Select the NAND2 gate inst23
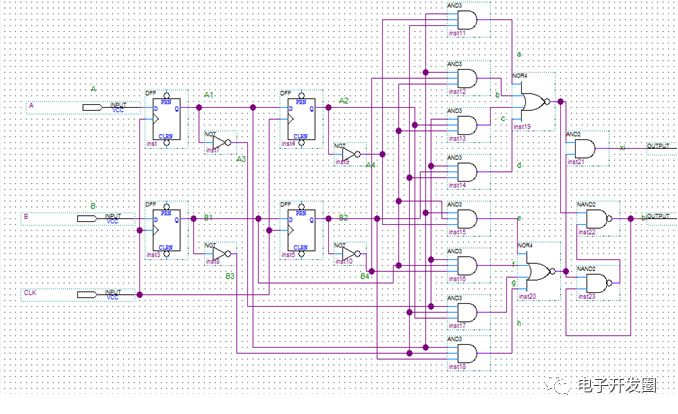Screen dimensions: 678x414 pos(599,283)
